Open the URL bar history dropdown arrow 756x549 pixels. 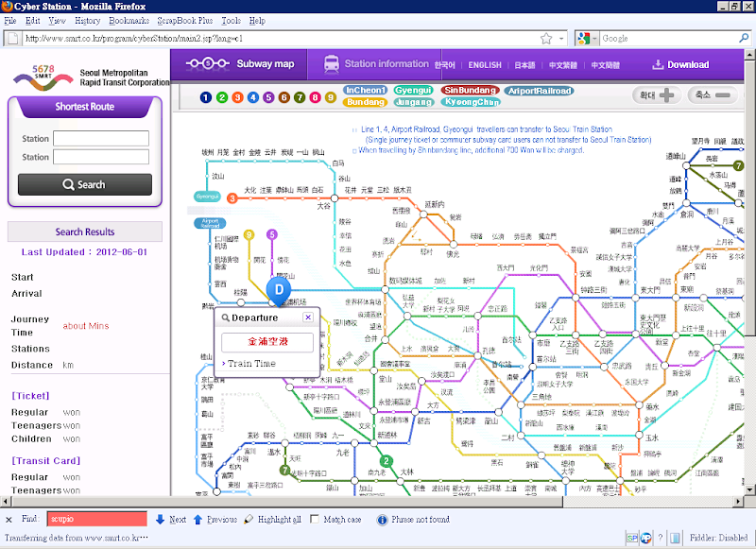pos(561,39)
